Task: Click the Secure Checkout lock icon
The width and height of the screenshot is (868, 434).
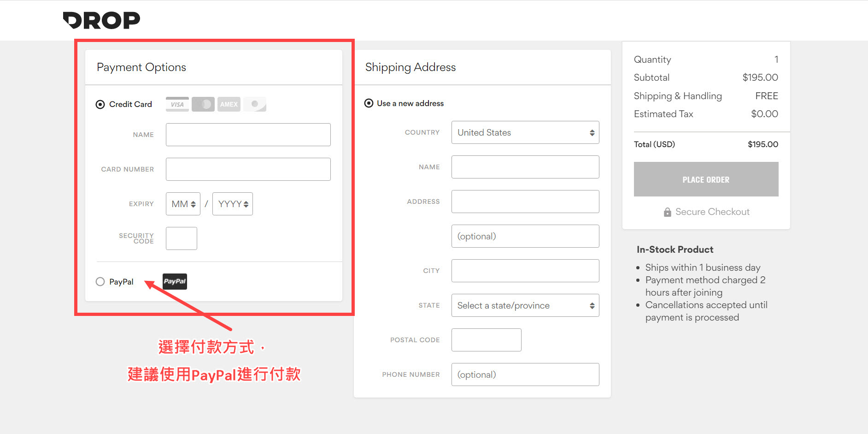Action: click(667, 212)
